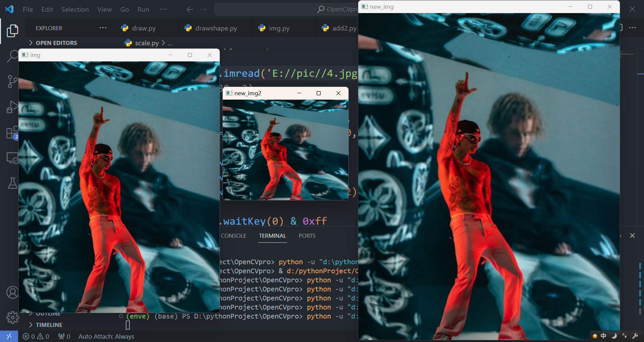644x342 pixels.
Task: Click the new_img2 window image
Action: pyautogui.click(x=285, y=150)
